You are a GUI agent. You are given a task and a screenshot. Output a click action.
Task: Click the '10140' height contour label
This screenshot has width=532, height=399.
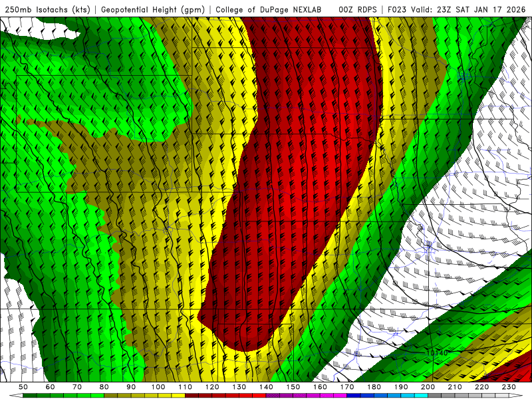click(x=437, y=353)
